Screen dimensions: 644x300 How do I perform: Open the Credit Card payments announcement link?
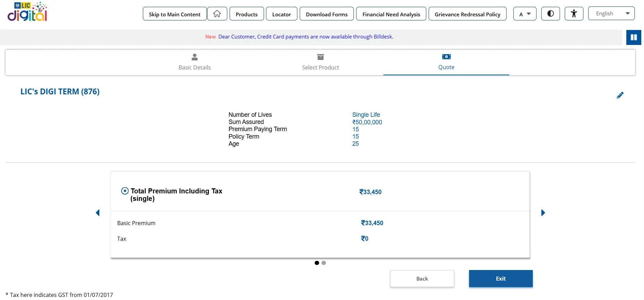pos(306,37)
